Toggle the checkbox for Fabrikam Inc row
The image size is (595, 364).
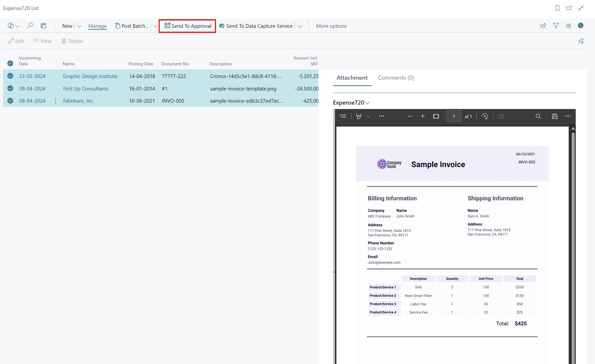(x=10, y=100)
